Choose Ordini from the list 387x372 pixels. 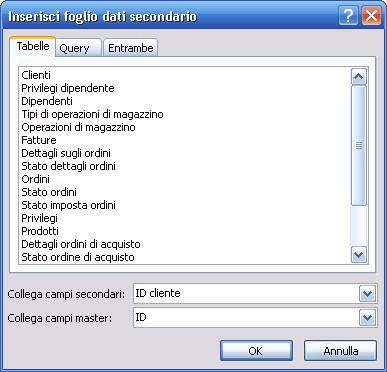[35, 179]
